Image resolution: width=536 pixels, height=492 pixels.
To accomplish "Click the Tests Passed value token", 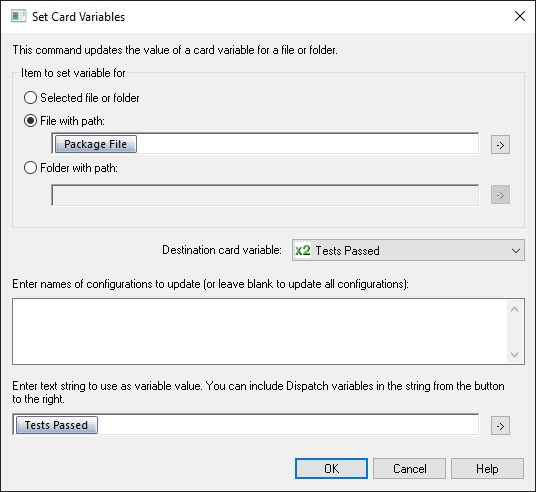I will [x=57, y=425].
